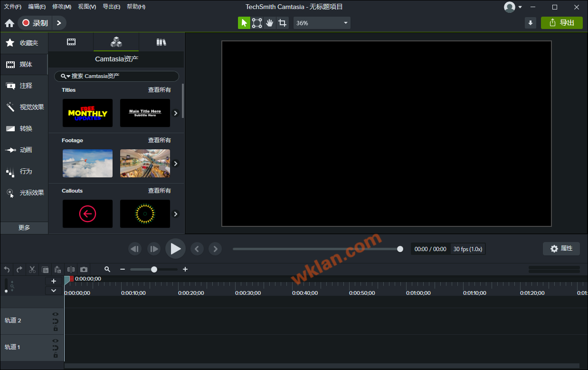
Task: Open the 动画 animations panel
Action: click(24, 150)
